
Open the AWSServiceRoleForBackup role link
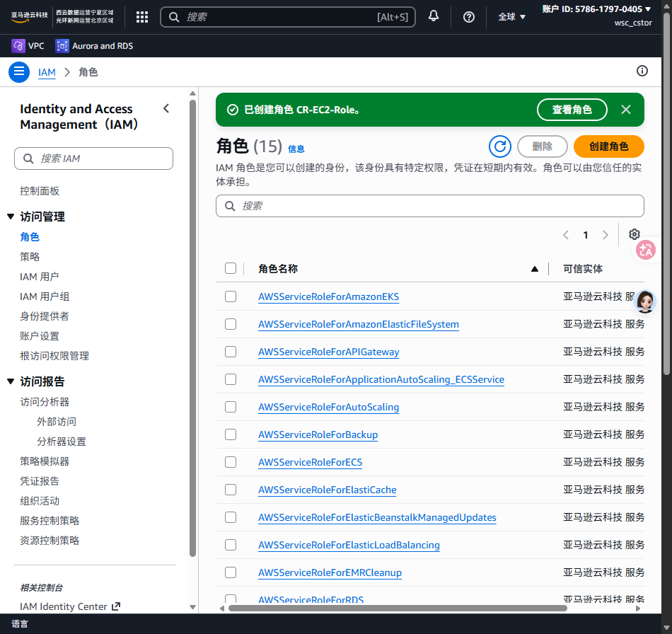[x=318, y=434]
